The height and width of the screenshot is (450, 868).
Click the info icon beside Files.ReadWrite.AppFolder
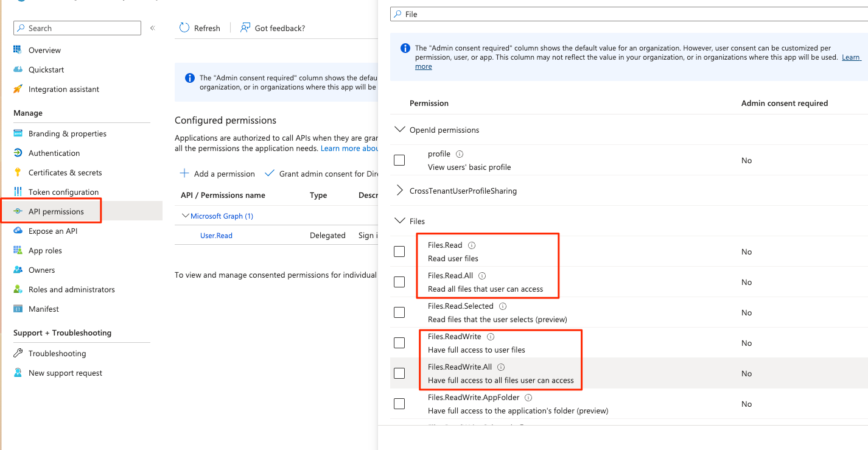click(x=528, y=397)
